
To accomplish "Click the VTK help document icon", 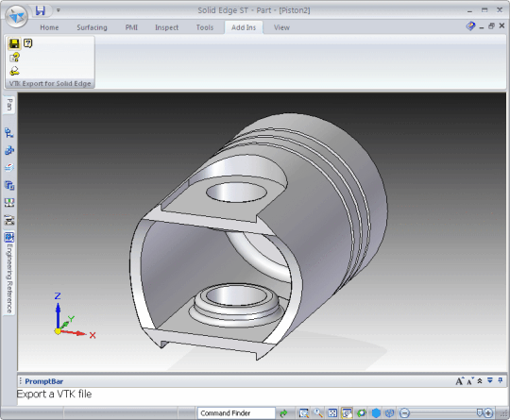I will coord(14,58).
